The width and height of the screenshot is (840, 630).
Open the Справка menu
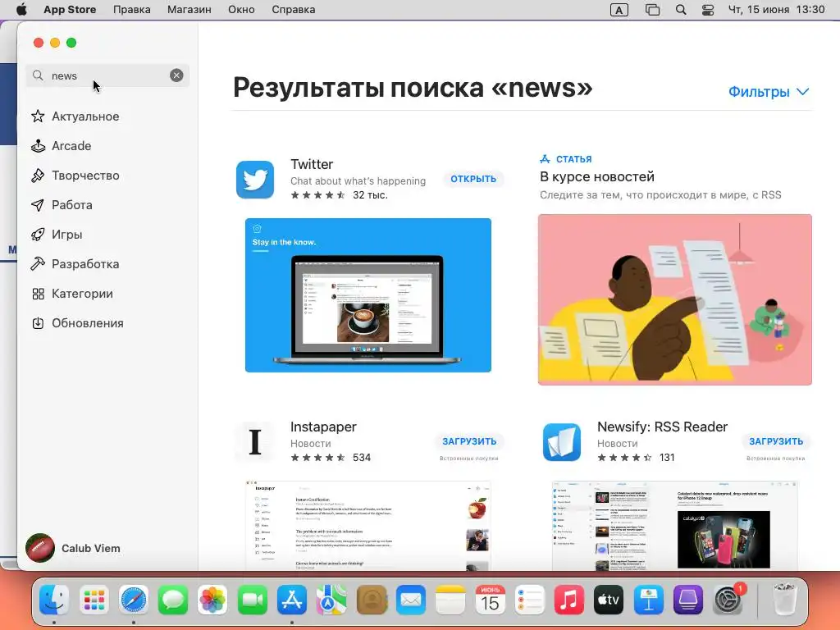(293, 10)
